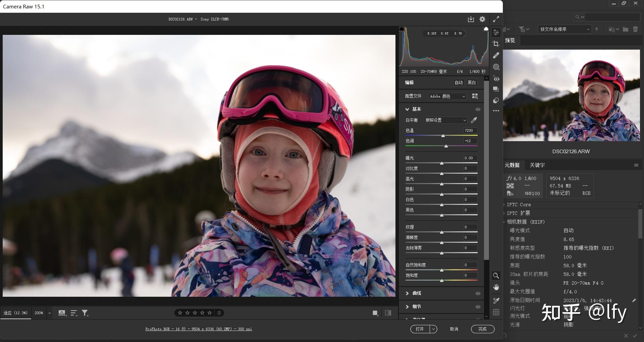Select the Healing bandage tool
The width and height of the screenshot is (644, 342).
pyautogui.click(x=496, y=55)
